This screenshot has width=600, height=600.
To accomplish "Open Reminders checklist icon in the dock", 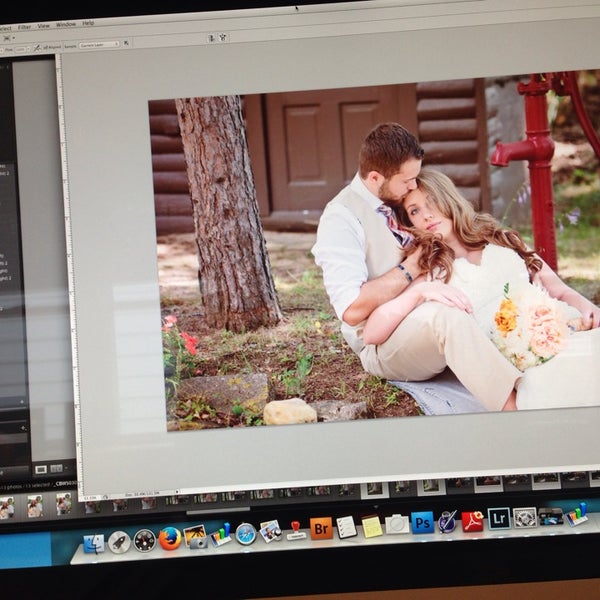I will click(347, 527).
